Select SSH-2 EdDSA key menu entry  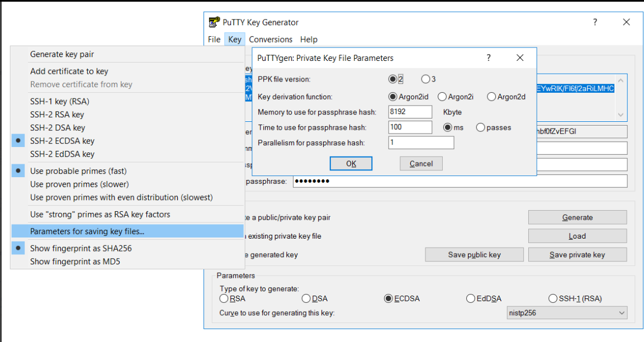coord(127,154)
